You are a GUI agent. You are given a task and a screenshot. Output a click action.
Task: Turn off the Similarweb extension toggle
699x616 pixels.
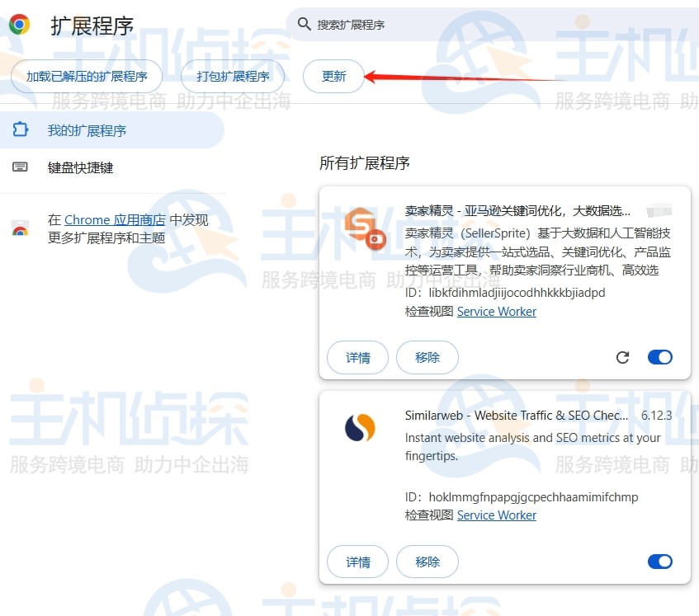(x=659, y=562)
